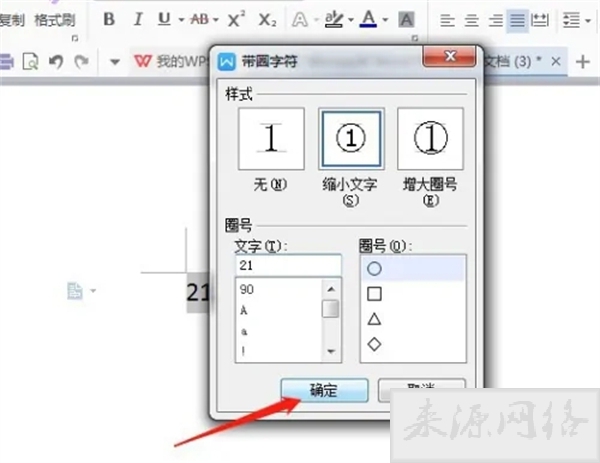600x463 pixels.
Task: Toggle Italic formatting
Action: coord(138,19)
